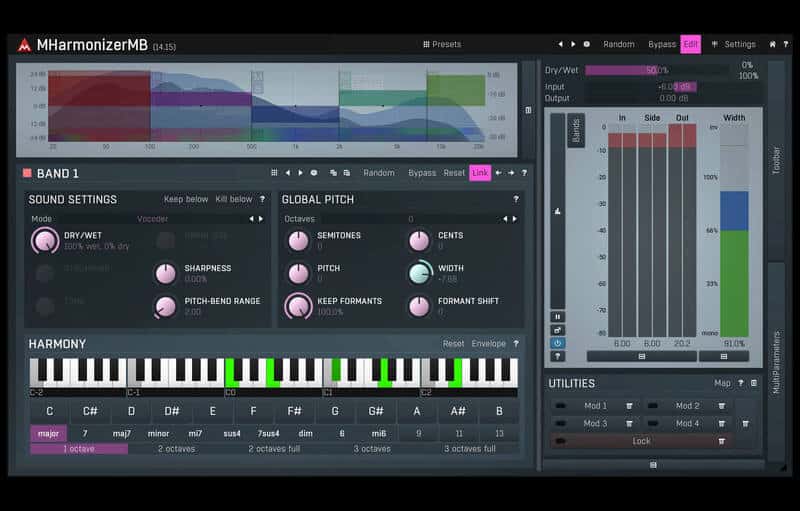The width and height of the screenshot is (800, 511).
Task: Click the Sharpness knob
Action: (x=165, y=274)
